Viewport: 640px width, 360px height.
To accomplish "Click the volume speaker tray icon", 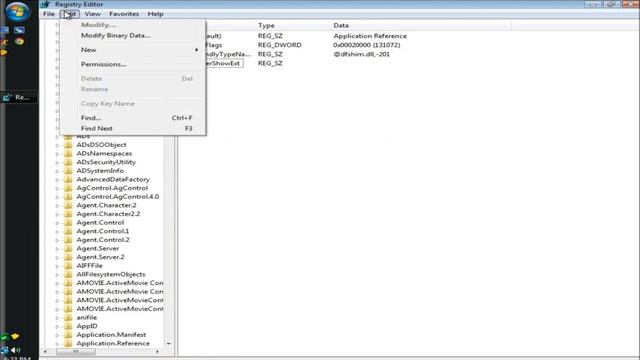I will click(16, 350).
